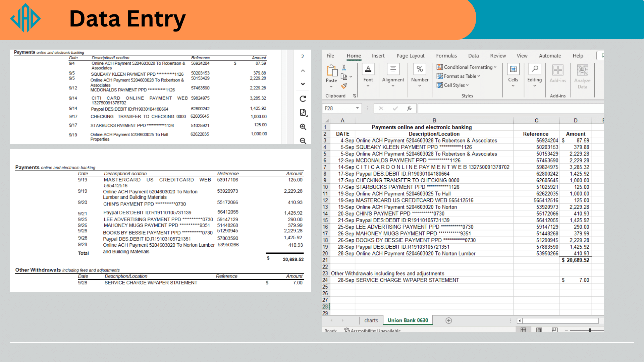Click the zoom slider handle in status bar
Viewport: 644px width, 362px height.
click(x=589, y=330)
